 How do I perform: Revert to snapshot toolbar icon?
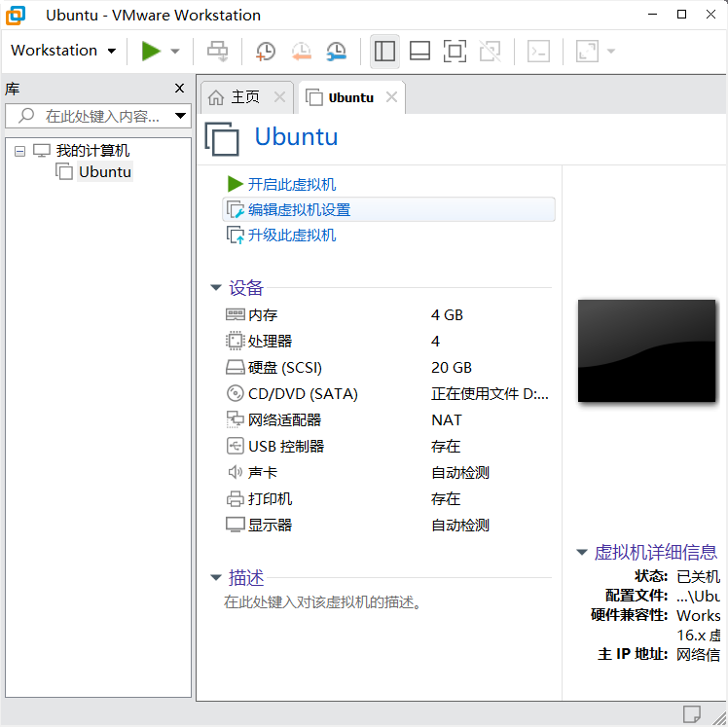(302, 51)
